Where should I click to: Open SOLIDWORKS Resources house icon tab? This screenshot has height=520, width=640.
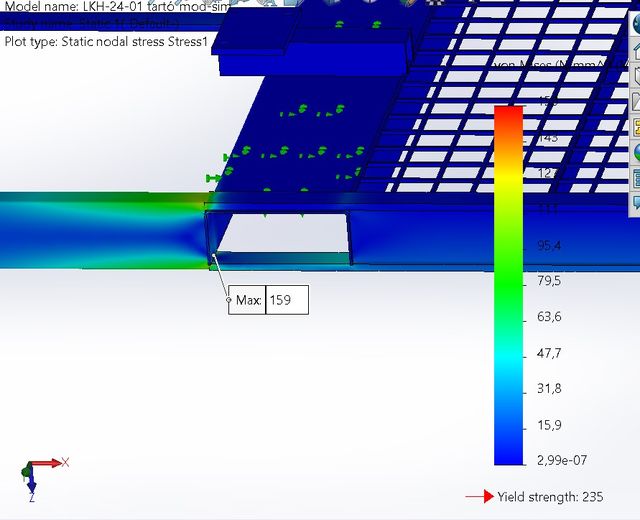[x=635, y=50]
